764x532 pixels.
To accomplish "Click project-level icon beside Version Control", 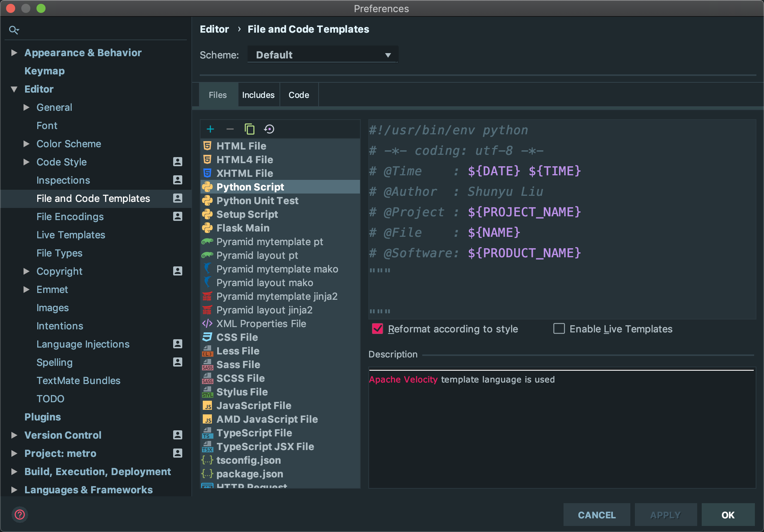I will [x=178, y=435].
